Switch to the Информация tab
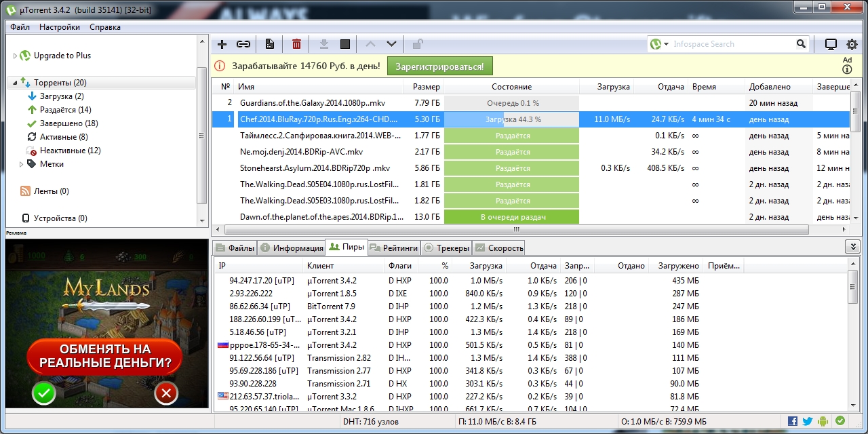Image resolution: width=868 pixels, height=434 pixels. coord(292,248)
